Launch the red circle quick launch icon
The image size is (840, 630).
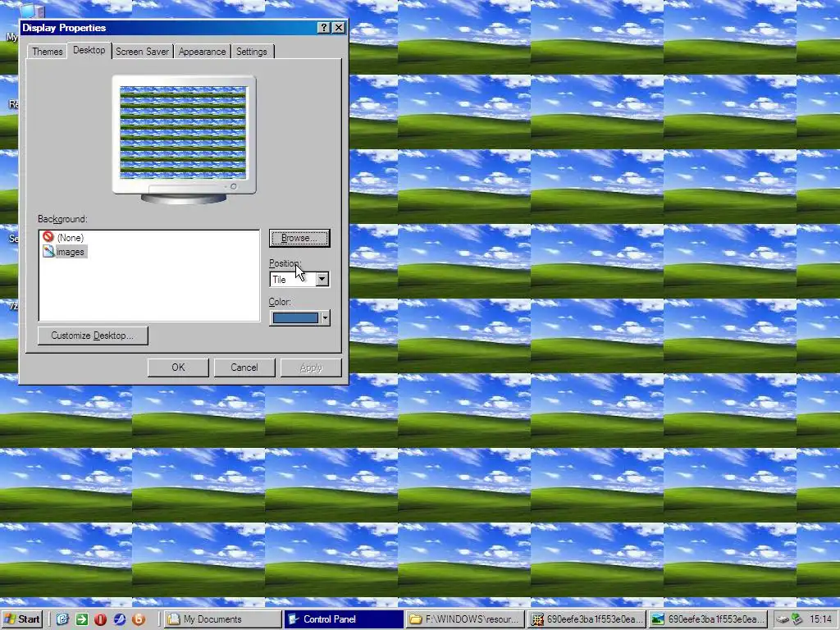(100, 619)
